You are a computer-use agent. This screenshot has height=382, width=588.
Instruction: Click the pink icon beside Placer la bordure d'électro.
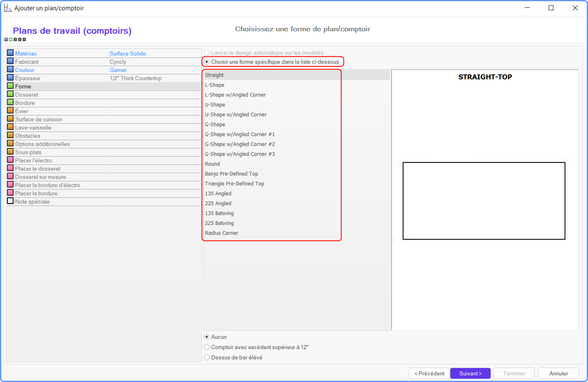click(10, 185)
